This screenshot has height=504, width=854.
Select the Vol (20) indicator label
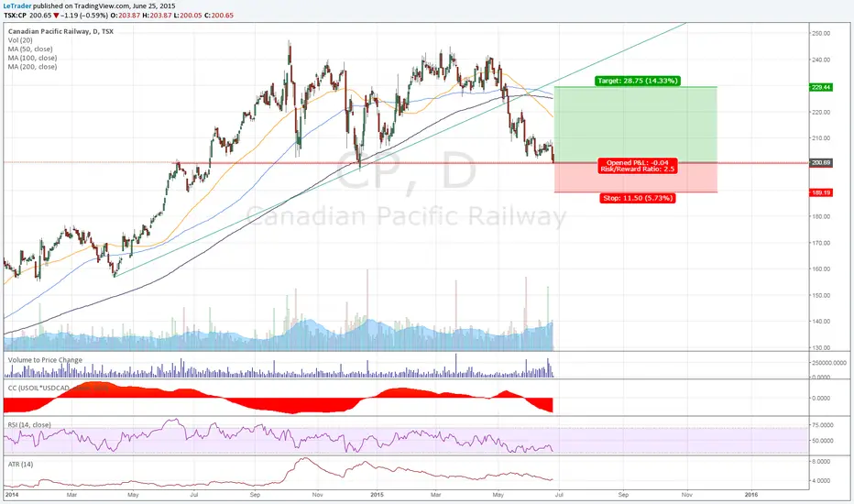20,40
